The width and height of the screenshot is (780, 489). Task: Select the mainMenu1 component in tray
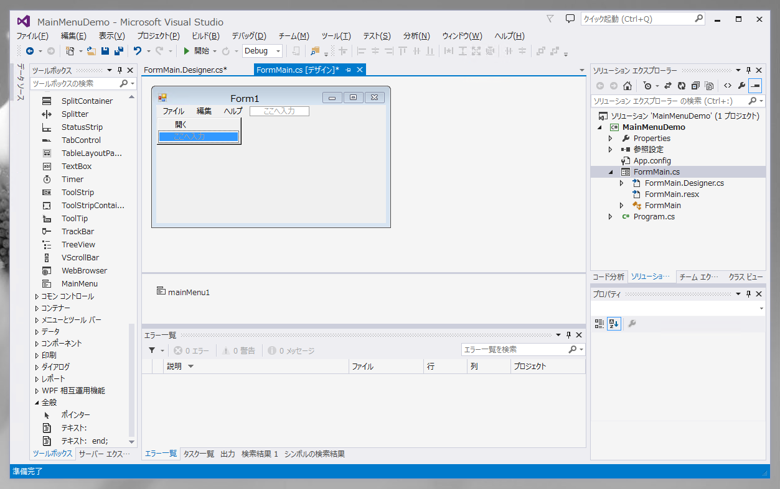click(183, 292)
